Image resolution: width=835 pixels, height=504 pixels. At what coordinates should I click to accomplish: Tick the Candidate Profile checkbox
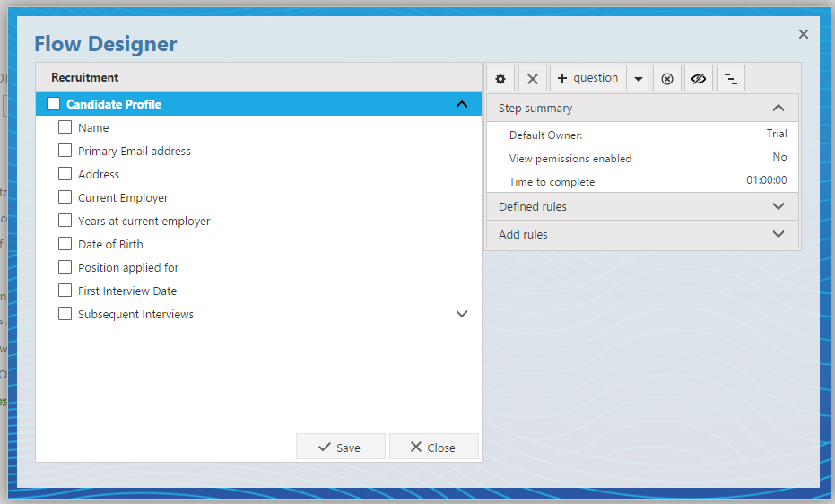tap(53, 104)
